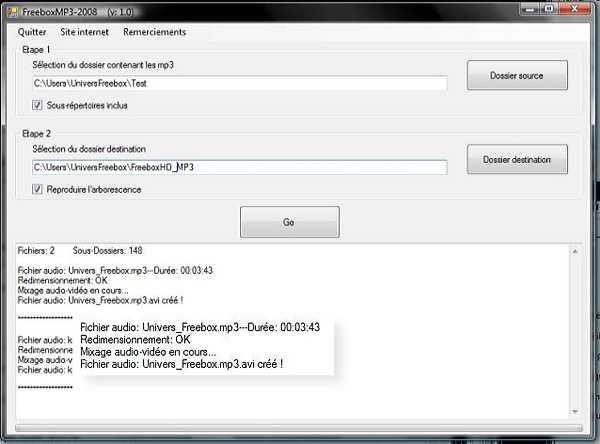Toggle the Reproduire l'arborescence checkbox
The image size is (600, 444).
click(x=37, y=189)
